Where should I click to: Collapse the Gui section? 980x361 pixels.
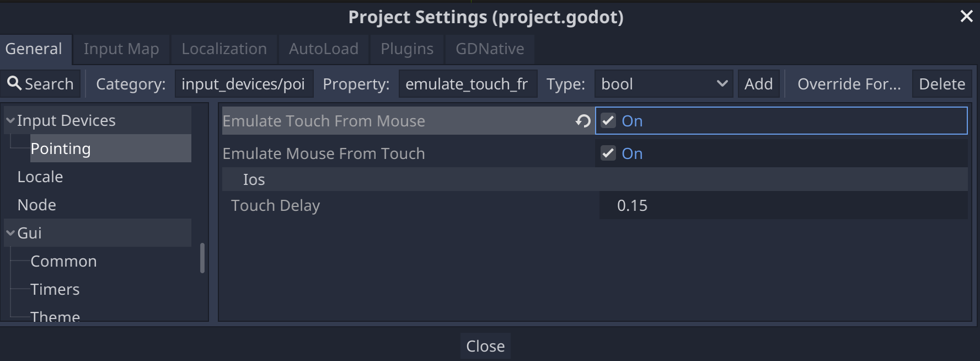pos(9,232)
